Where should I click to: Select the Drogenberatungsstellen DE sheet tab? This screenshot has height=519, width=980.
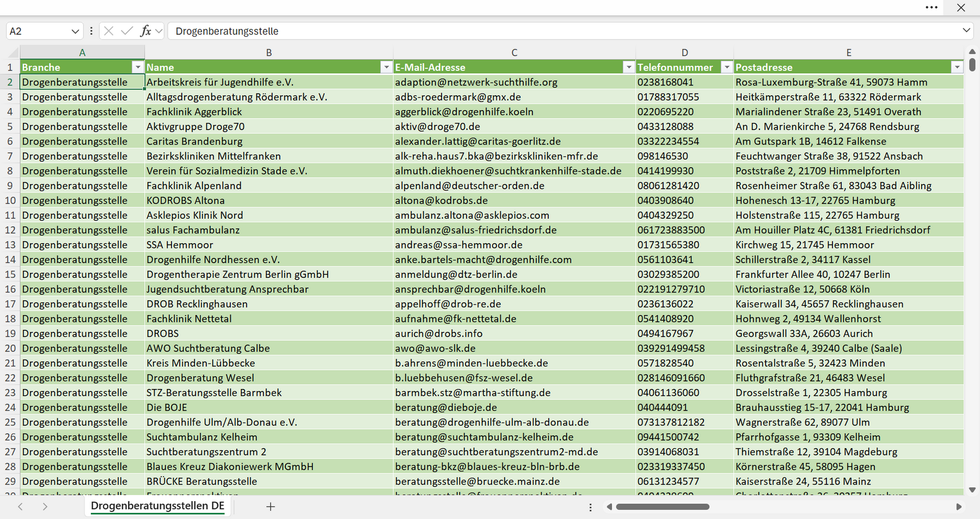157,506
